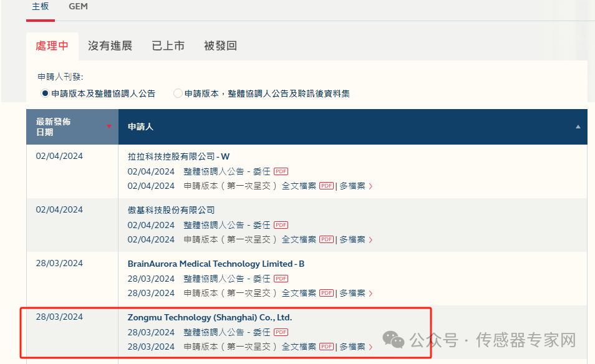Open PDF icon for BrainAurora 全文檔案
This screenshot has width=595, height=364.
tap(326, 293)
